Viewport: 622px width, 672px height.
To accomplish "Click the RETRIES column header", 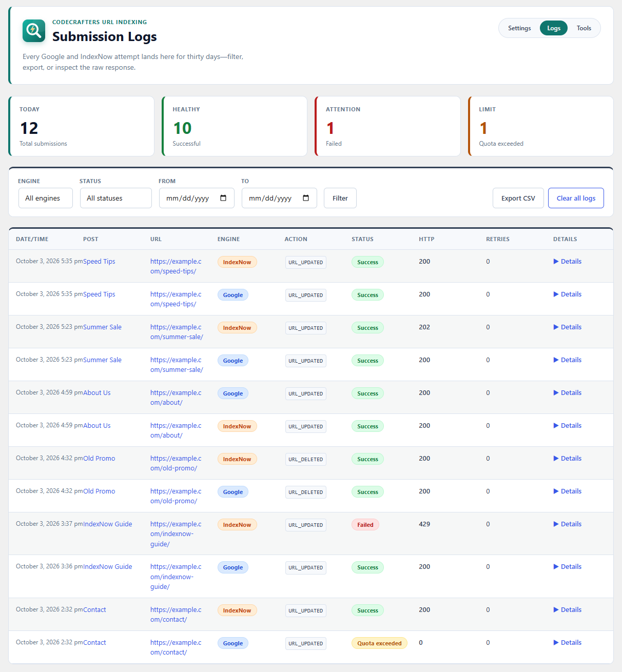I will pos(498,239).
